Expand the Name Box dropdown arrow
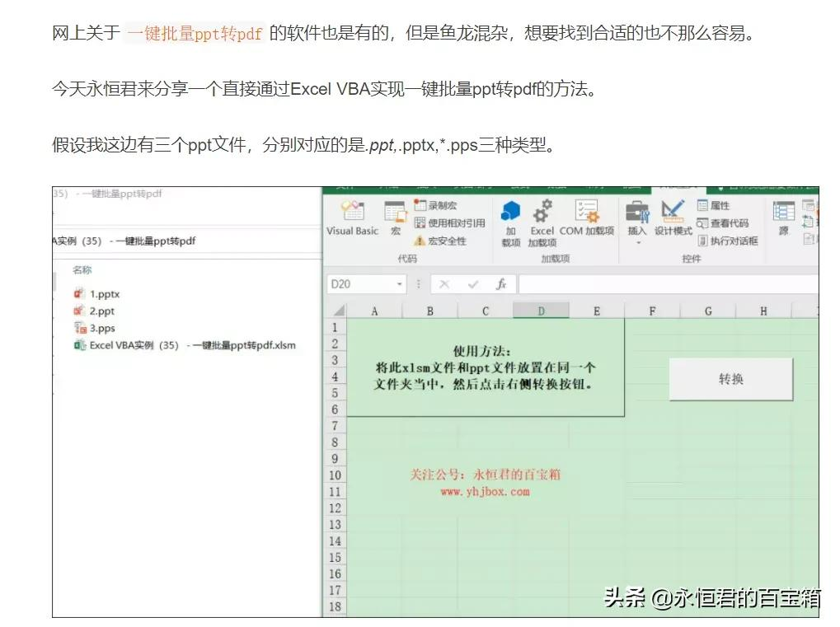Screen dimensions: 840x627 tap(400, 284)
